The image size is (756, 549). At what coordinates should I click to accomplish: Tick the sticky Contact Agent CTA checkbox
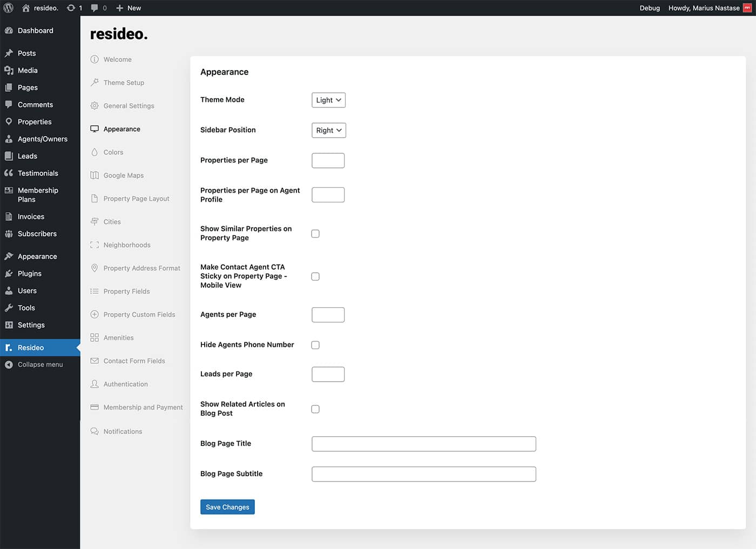(x=315, y=276)
